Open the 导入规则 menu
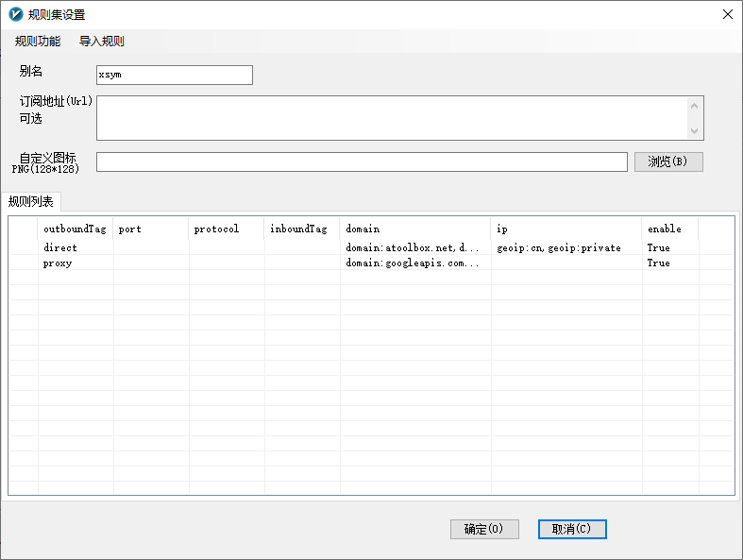The width and height of the screenshot is (743, 560). pos(101,42)
